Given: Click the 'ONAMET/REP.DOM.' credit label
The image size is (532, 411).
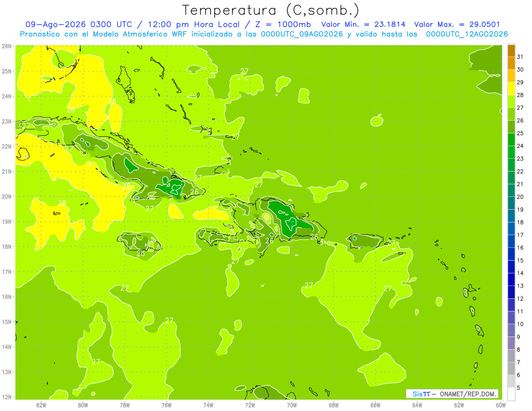Looking at the screenshot, I should (468, 394).
